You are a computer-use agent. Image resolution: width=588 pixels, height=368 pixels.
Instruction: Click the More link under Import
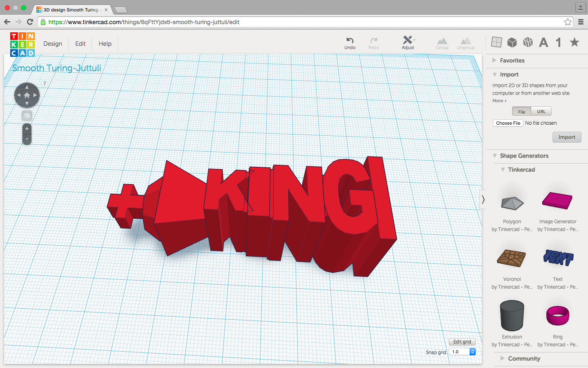499,101
